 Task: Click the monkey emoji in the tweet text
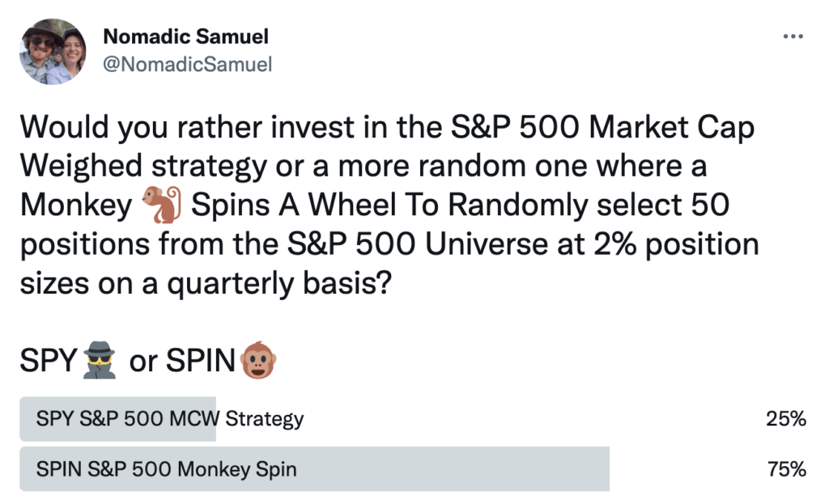point(159,205)
